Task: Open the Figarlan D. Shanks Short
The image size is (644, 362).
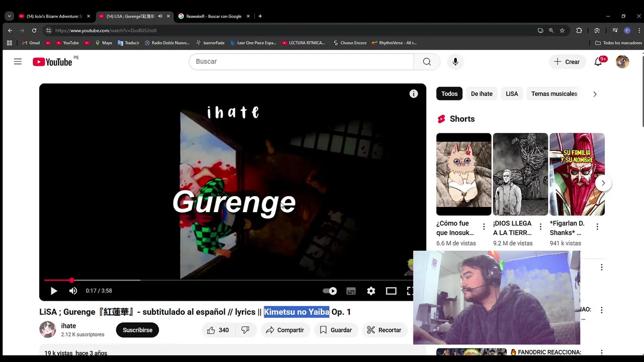Action: 577,174
